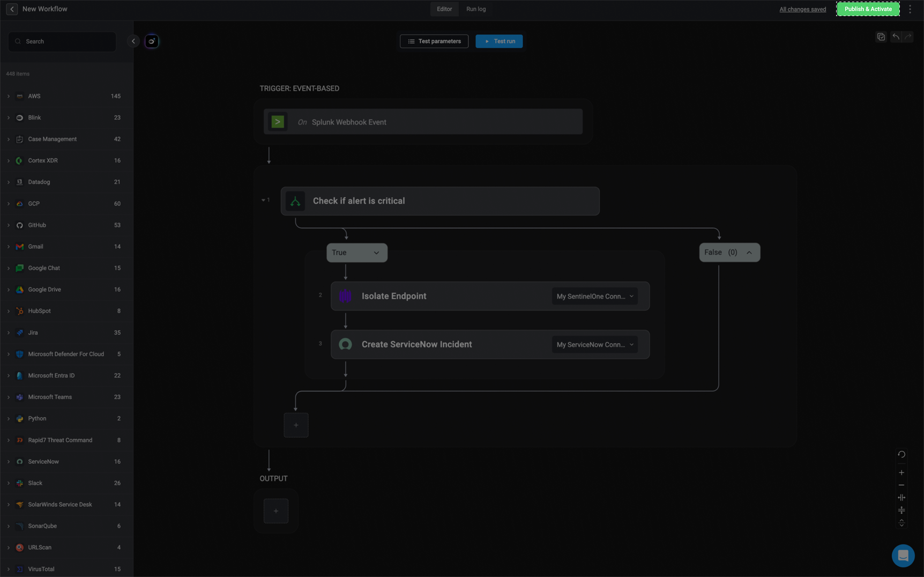Open Google Drive in the sidebar
The image size is (924, 577).
[x=66, y=290]
